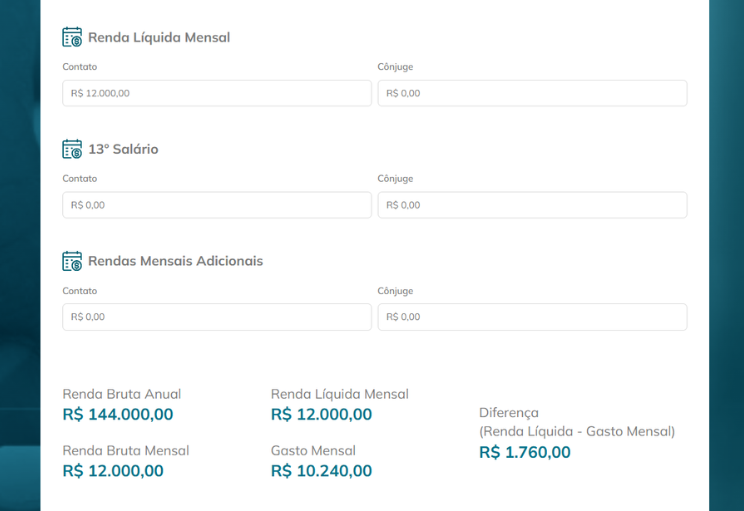This screenshot has height=511, width=744.
Task: Click the Diferença value R$ 1.760,00
Action: point(525,452)
